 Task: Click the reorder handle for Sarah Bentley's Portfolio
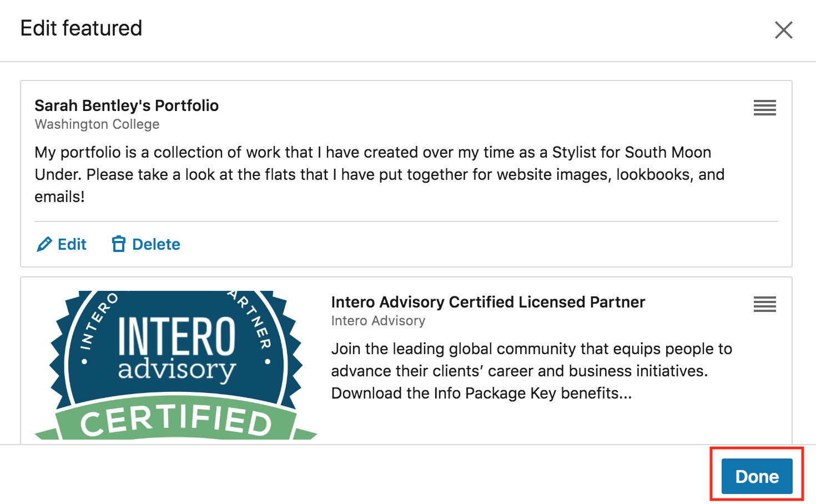[764, 108]
